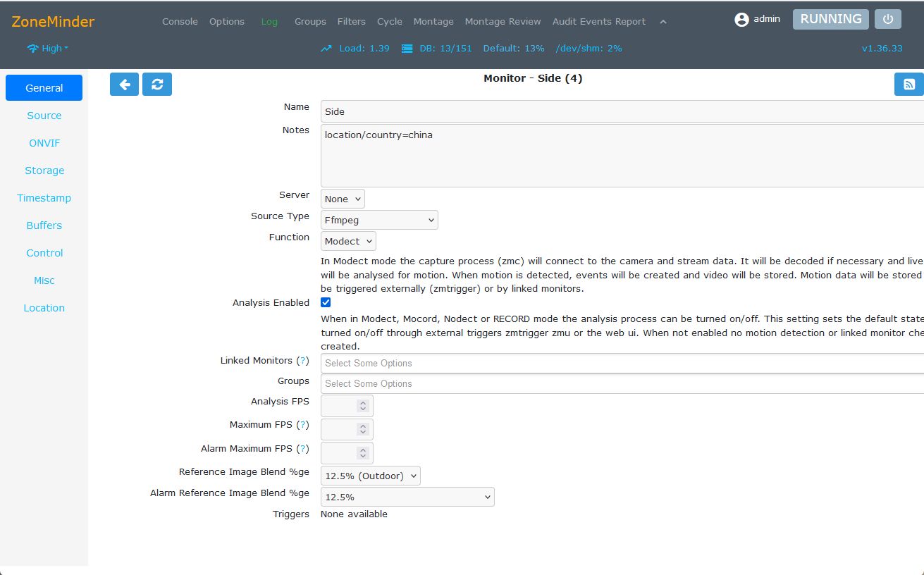Switch to the Source tab
The width and height of the screenshot is (924, 575).
pyautogui.click(x=44, y=116)
